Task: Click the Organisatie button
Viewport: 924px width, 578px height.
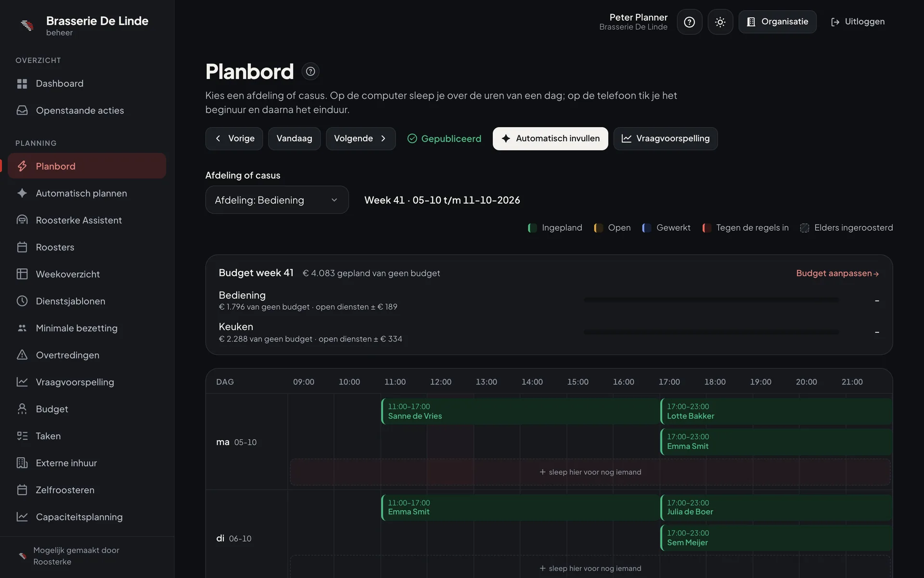Action: click(777, 22)
